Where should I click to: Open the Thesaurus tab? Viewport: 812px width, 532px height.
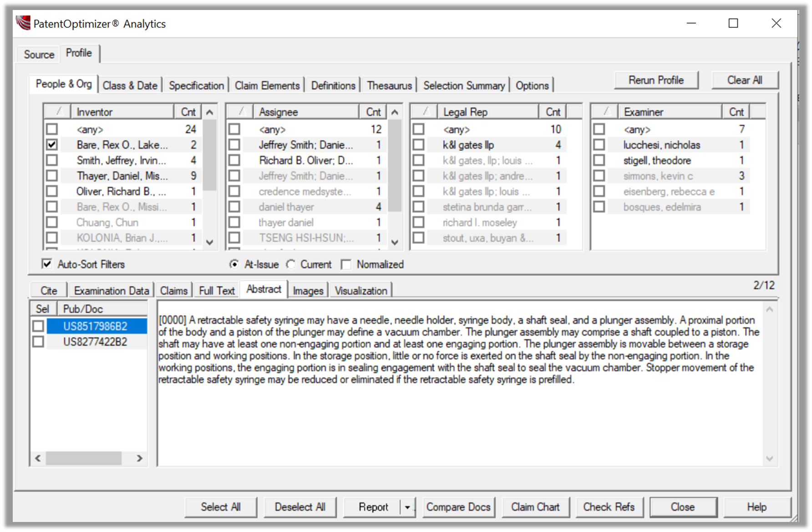389,86
